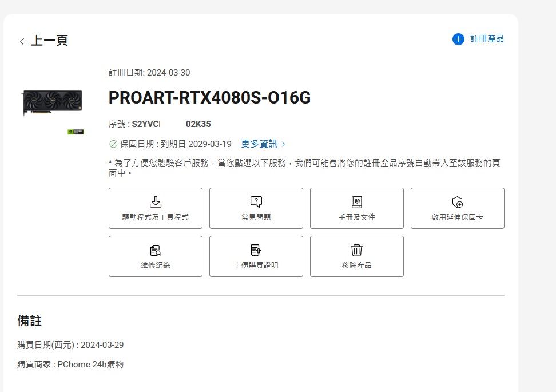
Task: Click the blue plus 註冊產品 icon
Action: point(458,39)
